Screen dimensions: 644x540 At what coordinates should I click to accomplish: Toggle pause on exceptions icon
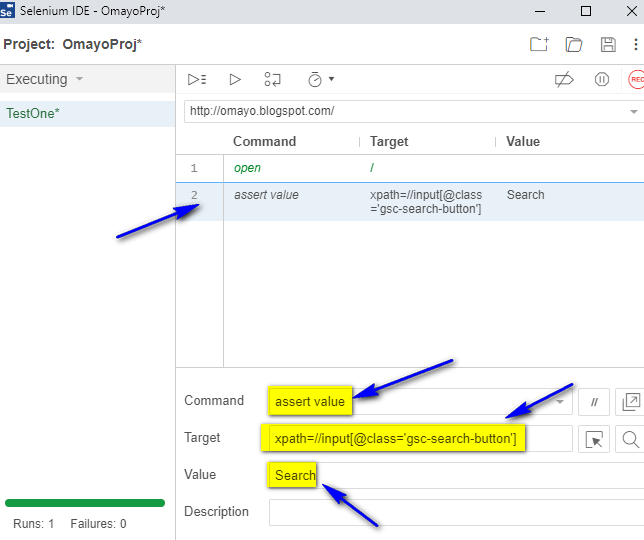click(x=602, y=79)
